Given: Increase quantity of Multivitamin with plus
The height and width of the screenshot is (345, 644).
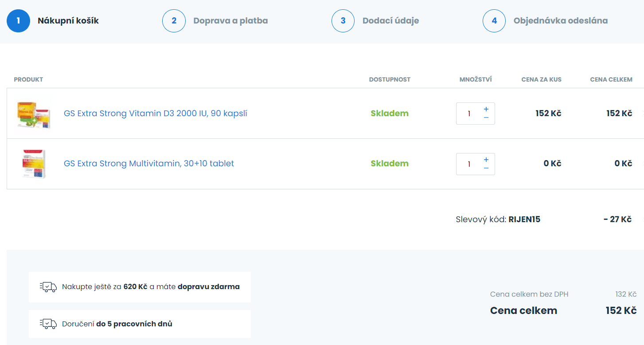Looking at the screenshot, I should [486, 160].
